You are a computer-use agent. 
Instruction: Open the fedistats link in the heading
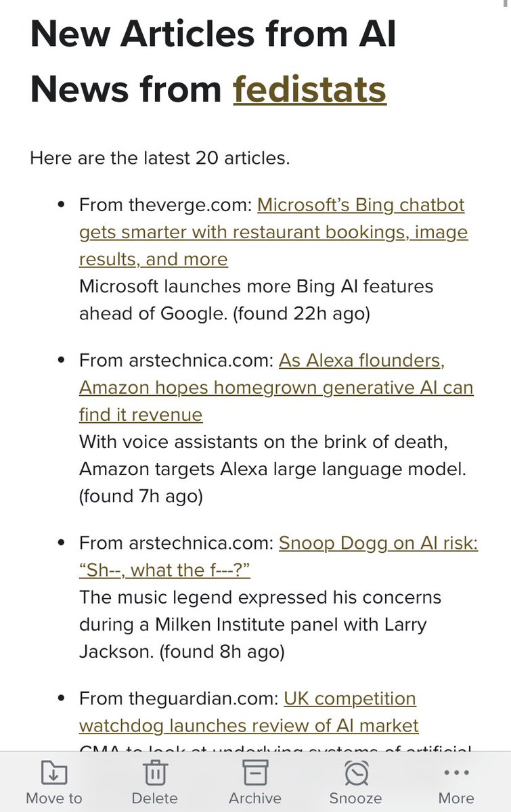pyautogui.click(x=309, y=89)
